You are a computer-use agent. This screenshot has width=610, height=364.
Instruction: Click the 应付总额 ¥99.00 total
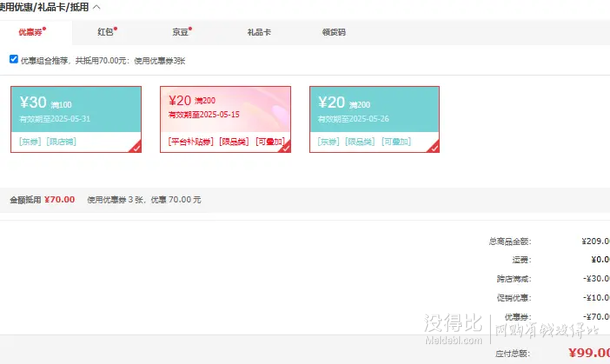pos(589,353)
